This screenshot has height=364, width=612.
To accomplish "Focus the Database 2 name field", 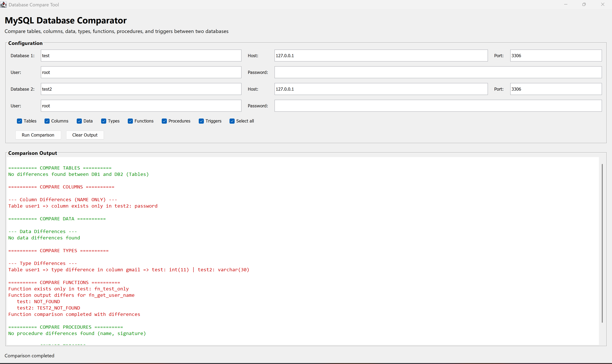I will (x=141, y=89).
